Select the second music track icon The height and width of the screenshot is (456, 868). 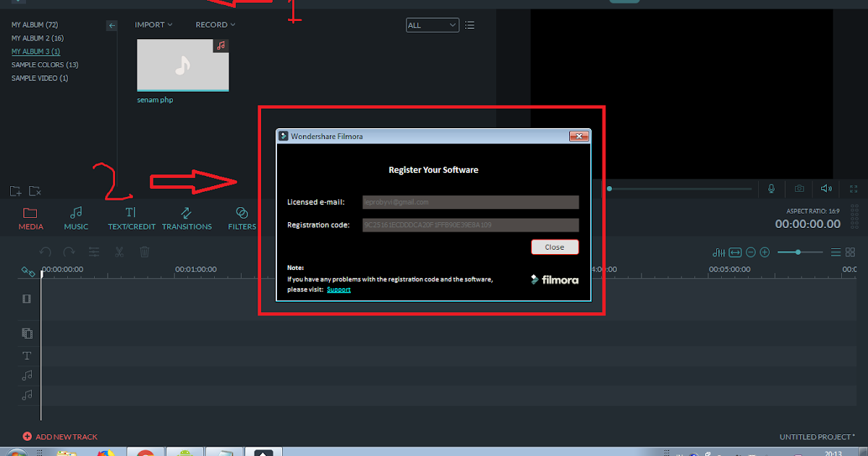(27, 394)
